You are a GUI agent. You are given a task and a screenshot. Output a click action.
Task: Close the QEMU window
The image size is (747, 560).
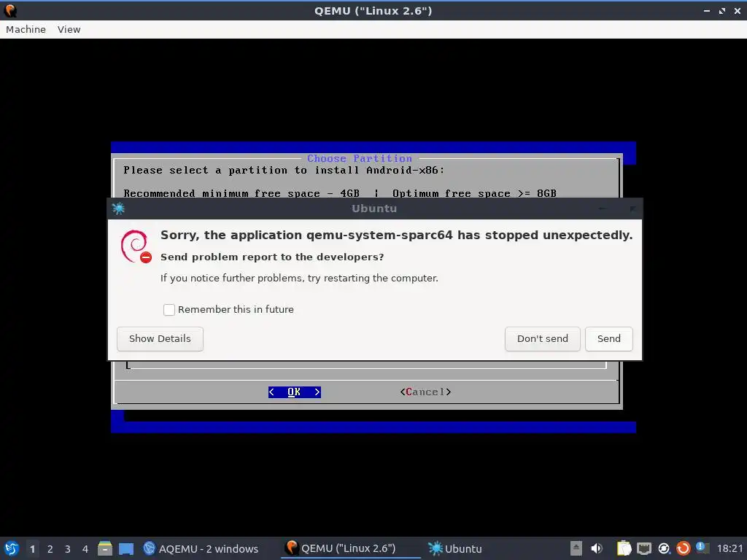pyautogui.click(x=738, y=10)
